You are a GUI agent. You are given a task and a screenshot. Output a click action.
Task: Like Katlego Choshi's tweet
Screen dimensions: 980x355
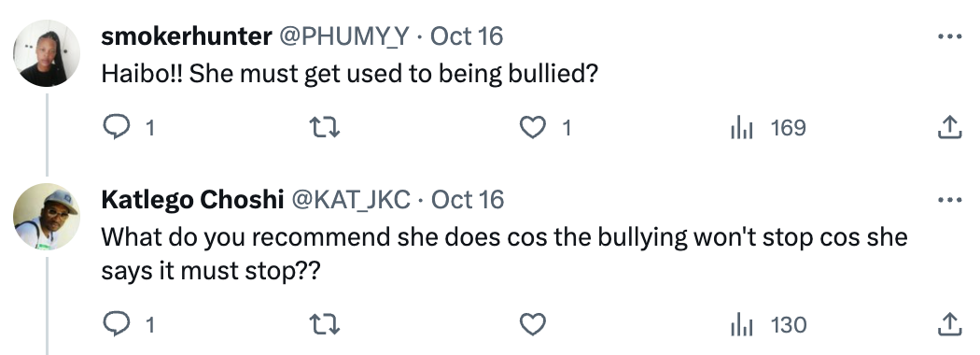coord(533,325)
